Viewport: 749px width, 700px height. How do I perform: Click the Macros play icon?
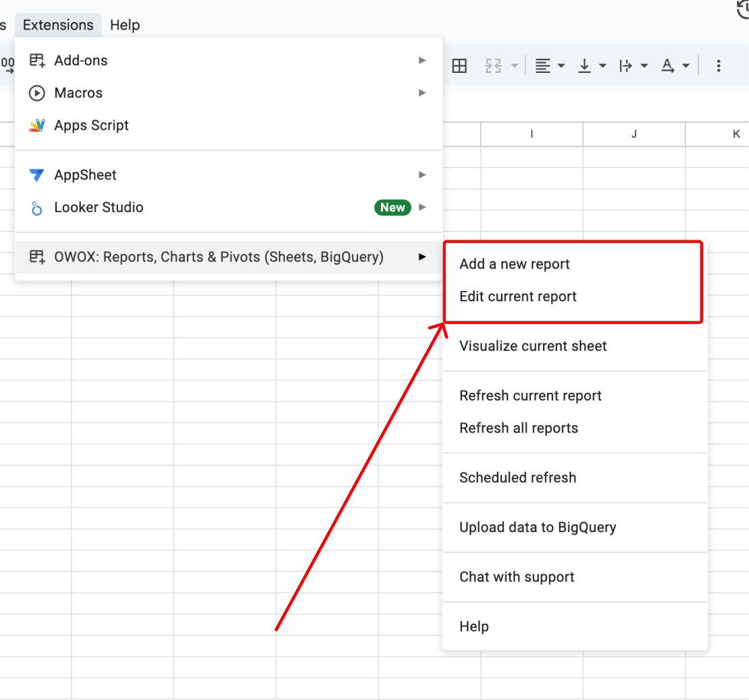pos(36,93)
